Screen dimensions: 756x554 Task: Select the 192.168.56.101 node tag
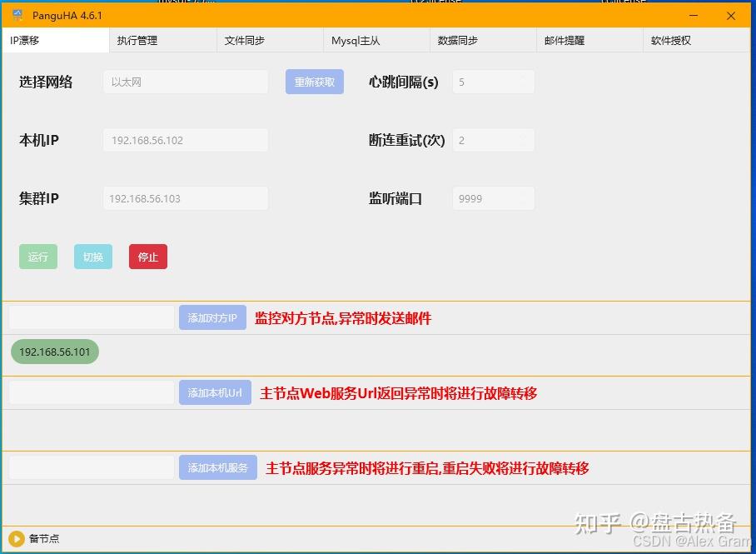pos(55,352)
